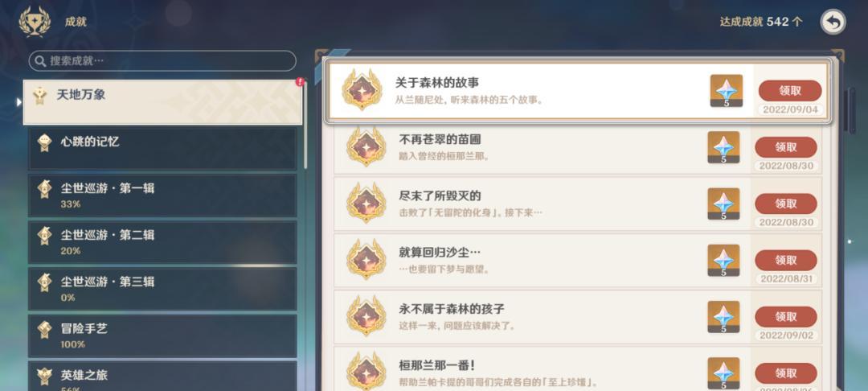Click the medal icon of 关于森林的故事
This screenshot has width=868, height=391.
coord(362,90)
